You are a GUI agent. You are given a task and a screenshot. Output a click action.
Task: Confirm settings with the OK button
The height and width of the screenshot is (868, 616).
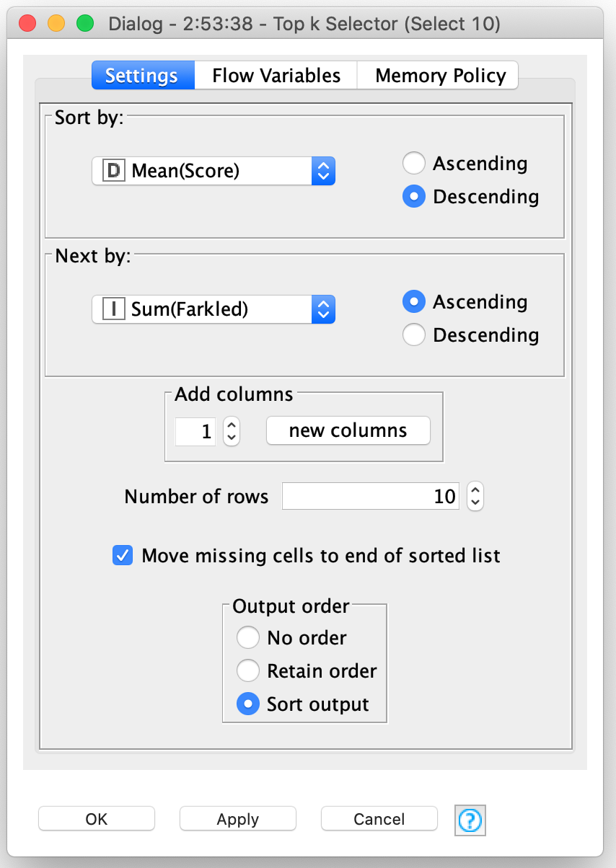coord(96,819)
